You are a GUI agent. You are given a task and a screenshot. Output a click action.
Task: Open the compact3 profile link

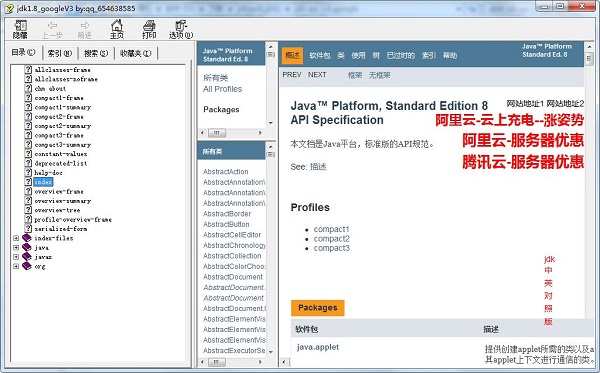tap(331, 248)
